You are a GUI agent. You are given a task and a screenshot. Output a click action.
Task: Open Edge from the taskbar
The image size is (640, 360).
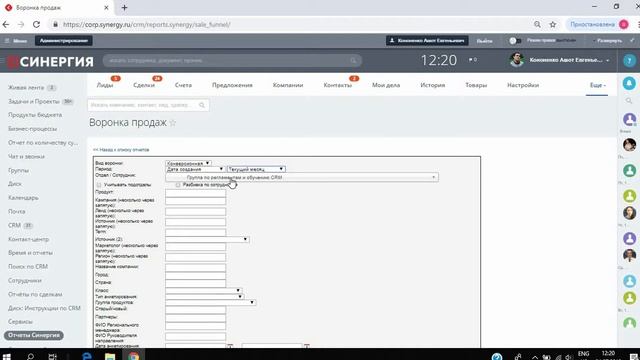click(87, 356)
